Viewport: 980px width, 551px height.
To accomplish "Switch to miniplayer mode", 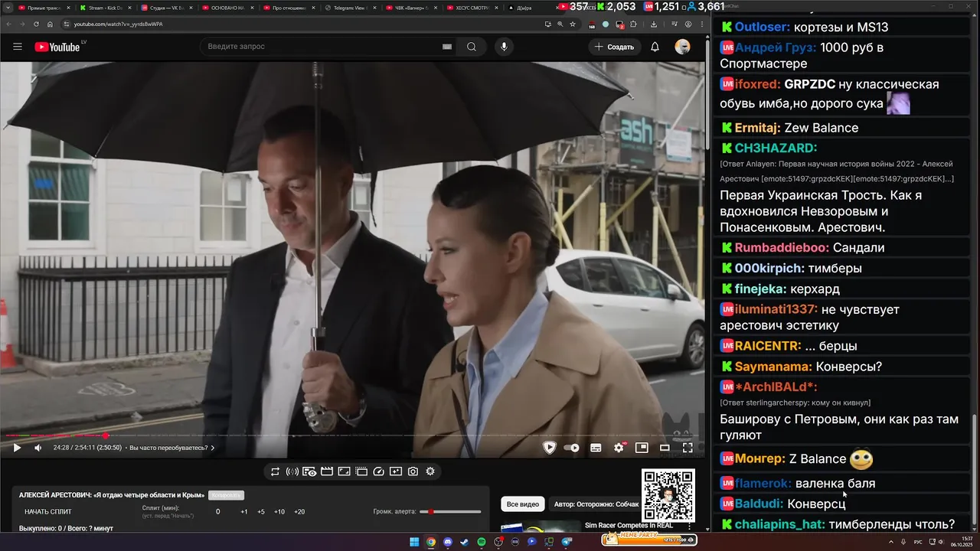I will click(642, 448).
